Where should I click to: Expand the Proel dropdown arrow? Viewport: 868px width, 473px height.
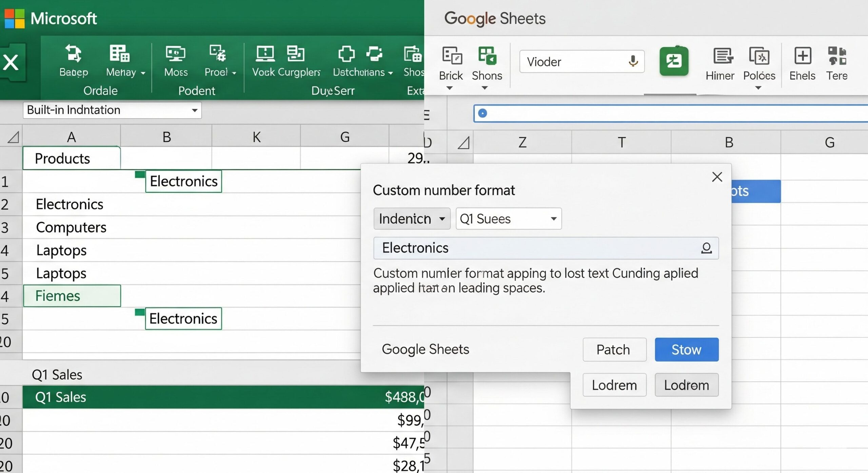pos(234,73)
